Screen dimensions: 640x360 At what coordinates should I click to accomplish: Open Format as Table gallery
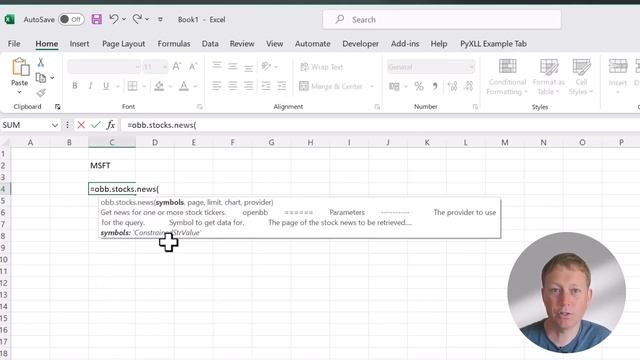pos(549,77)
